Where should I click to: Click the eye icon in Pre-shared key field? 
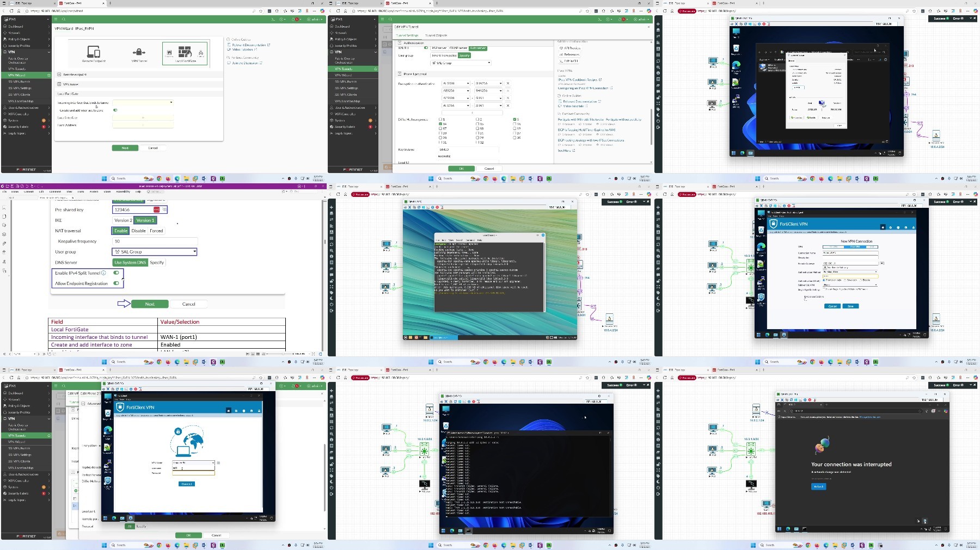[x=164, y=209]
